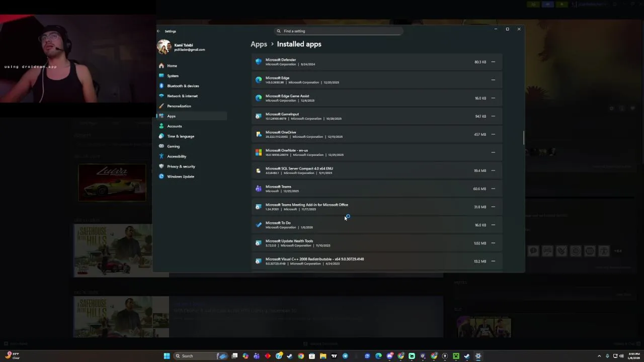
Task: Click Microsoft GameInput entry name
Action: (282, 114)
